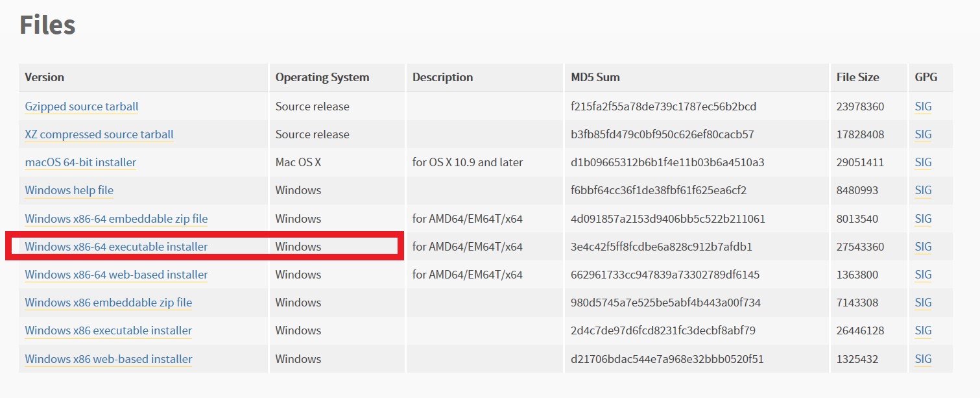980x398 pixels.
Task: Click Windows x86-64 web-based installer link
Action: point(116,275)
